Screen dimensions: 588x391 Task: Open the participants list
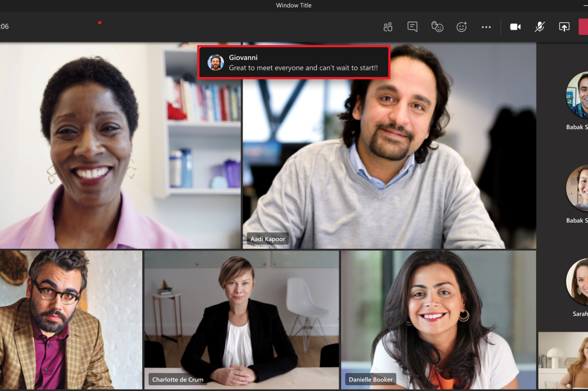(388, 27)
